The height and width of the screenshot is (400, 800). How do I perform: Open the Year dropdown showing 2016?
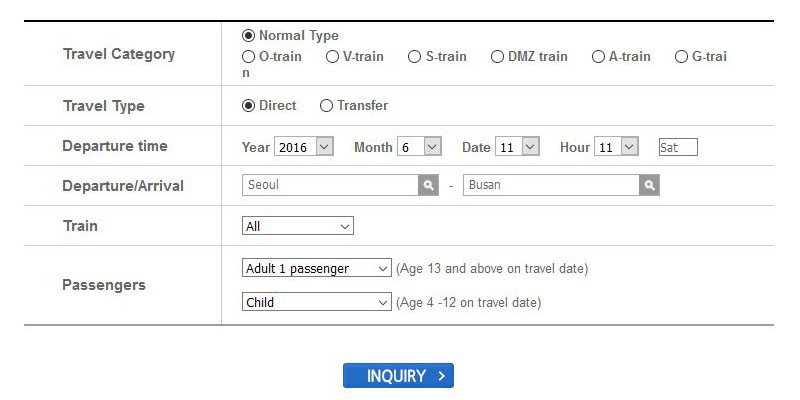[304, 147]
